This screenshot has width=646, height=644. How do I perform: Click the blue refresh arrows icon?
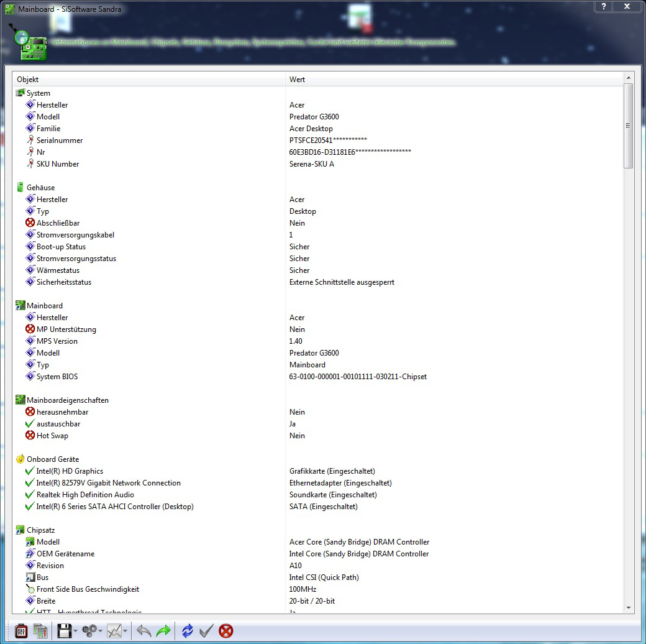(x=187, y=631)
